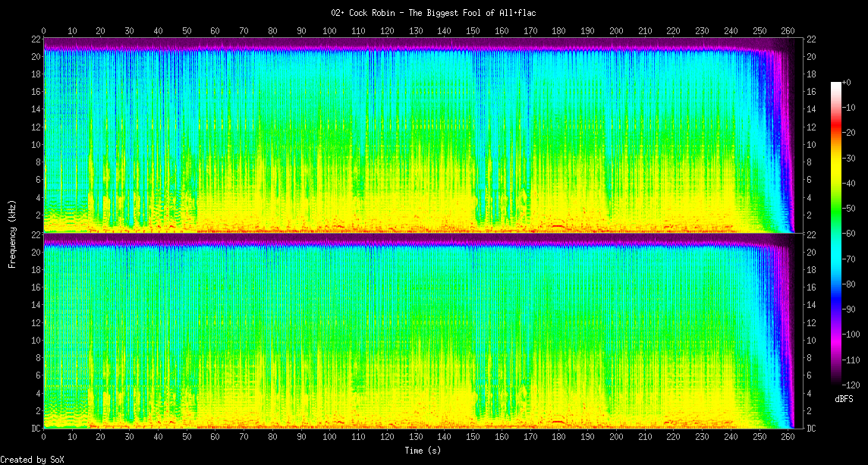Click the 22 kHz label at the top-left of the upper channel
Image resolution: width=868 pixels, height=465 pixels.
coord(36,39)
